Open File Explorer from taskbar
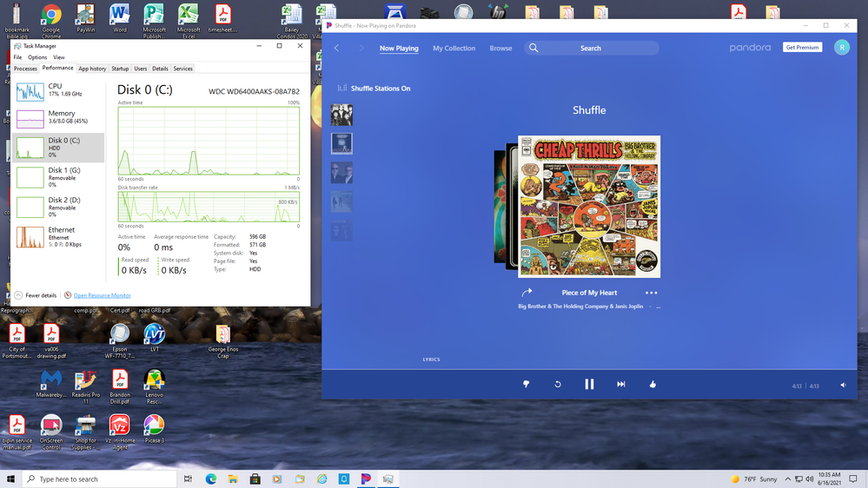 233,479
